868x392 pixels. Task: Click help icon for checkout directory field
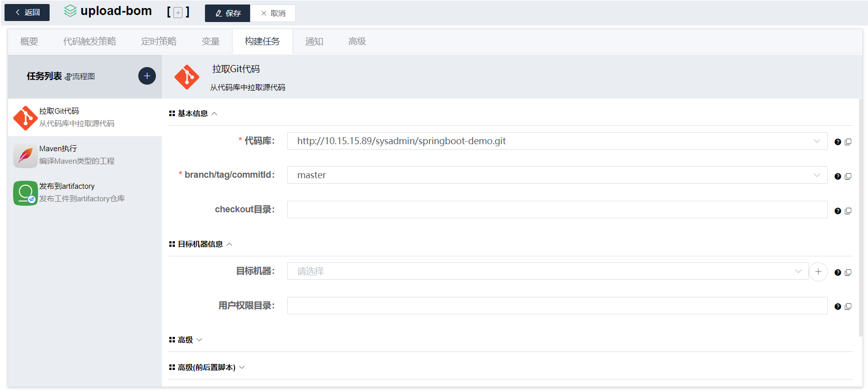coord(837,211)
